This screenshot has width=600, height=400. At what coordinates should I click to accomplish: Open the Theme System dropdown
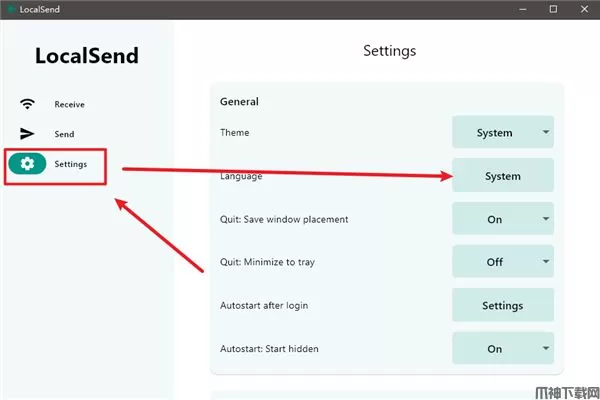coord(495,132)
